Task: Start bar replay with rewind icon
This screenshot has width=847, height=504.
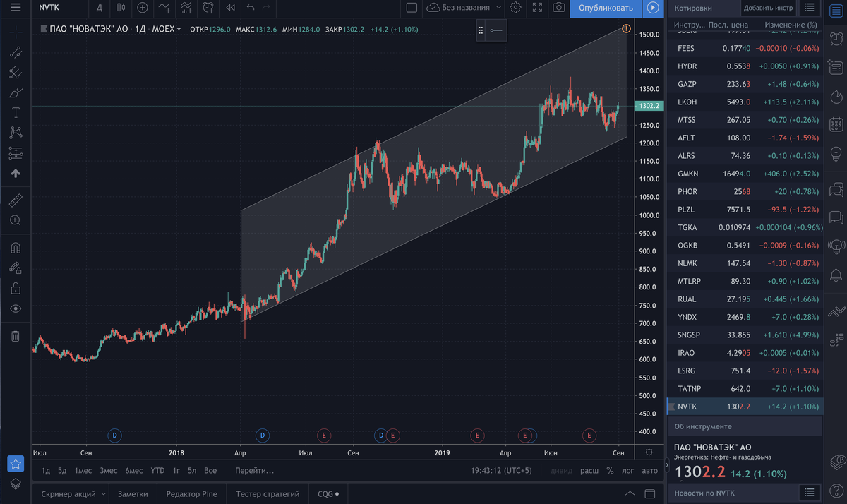Action: tap(230, 8)
